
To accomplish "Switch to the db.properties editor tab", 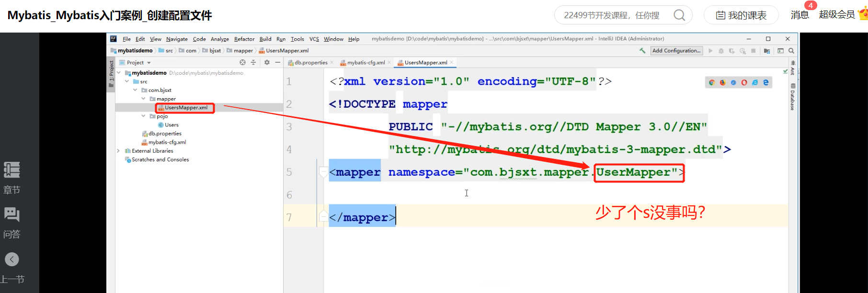I will click(311, 62).
